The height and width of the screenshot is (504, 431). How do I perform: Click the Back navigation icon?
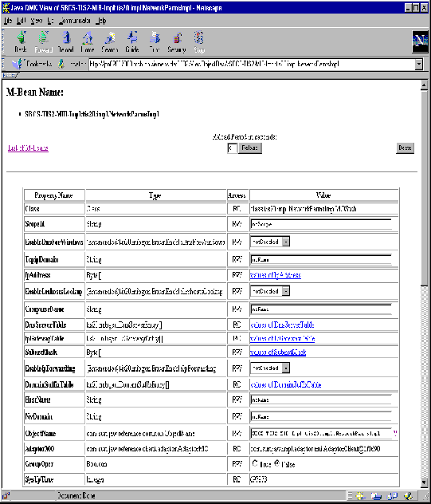21,41
